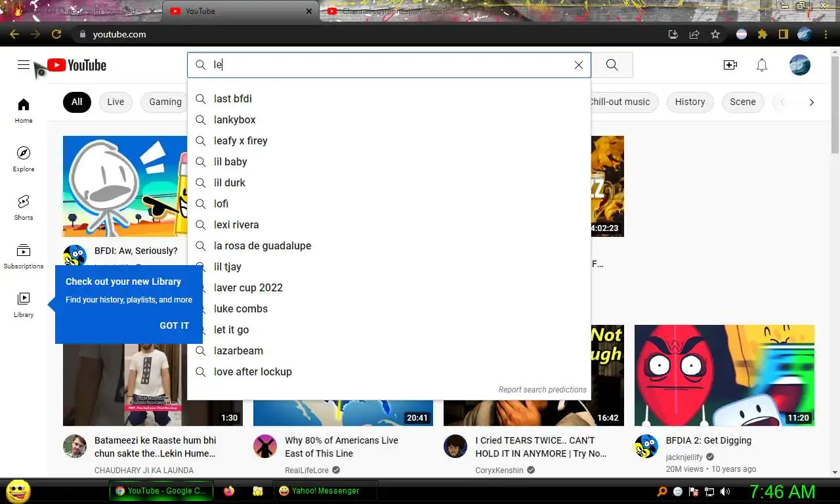Open the RealLifeLore channel link
The height and width of the screenshot is (504, 840).
[x=306, y=470]
